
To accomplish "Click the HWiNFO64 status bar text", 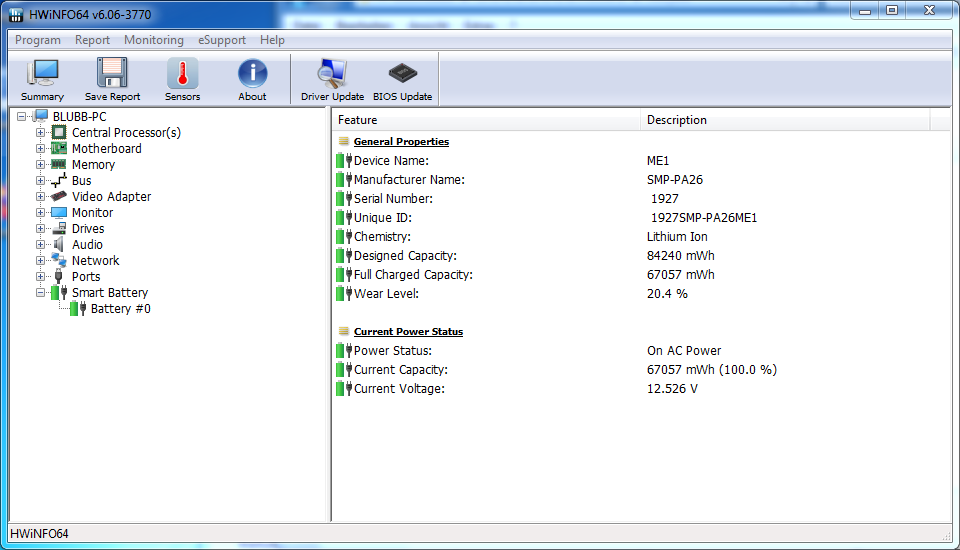I will [39, 533].
